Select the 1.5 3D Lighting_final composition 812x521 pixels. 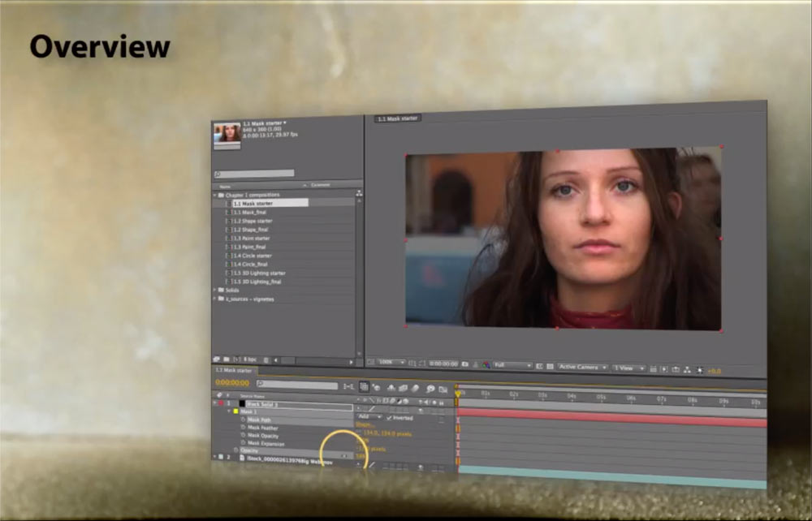(257, 282)
